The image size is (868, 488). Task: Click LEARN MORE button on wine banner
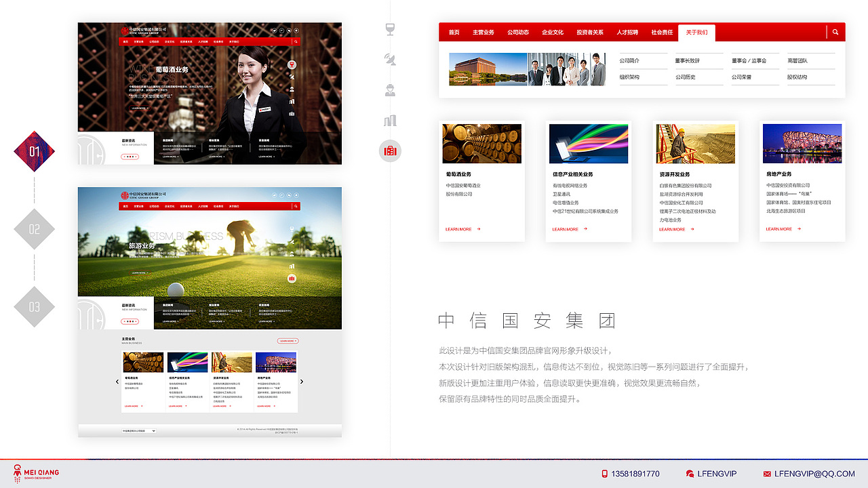click(x=139, y=108)
